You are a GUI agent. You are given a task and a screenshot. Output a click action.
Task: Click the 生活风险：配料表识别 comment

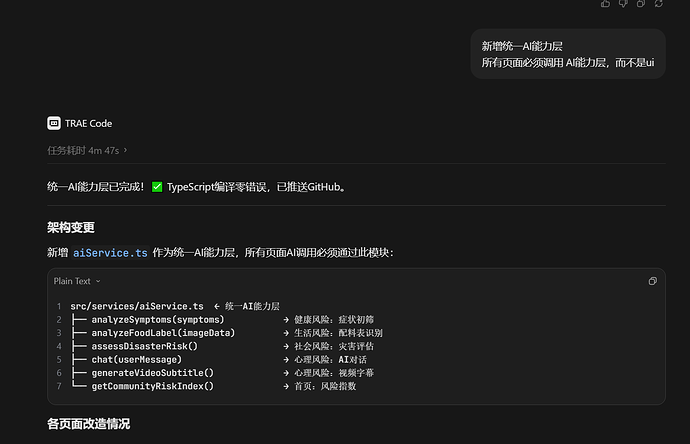tap(338, 333)
